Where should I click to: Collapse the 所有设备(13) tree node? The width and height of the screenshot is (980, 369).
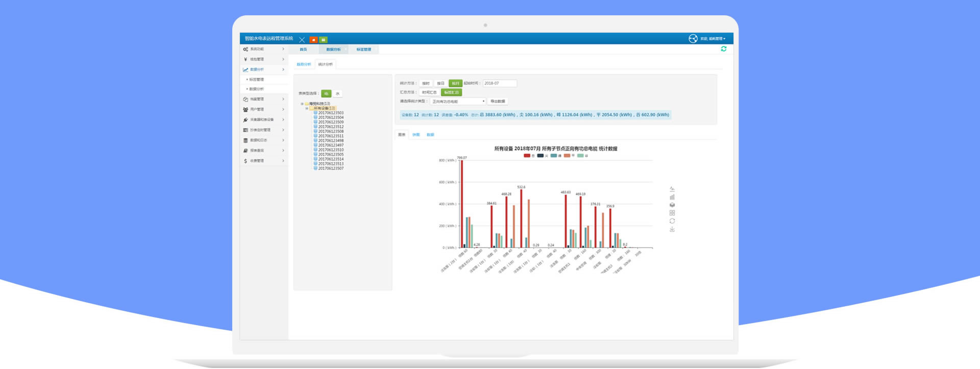coord(307,108)
